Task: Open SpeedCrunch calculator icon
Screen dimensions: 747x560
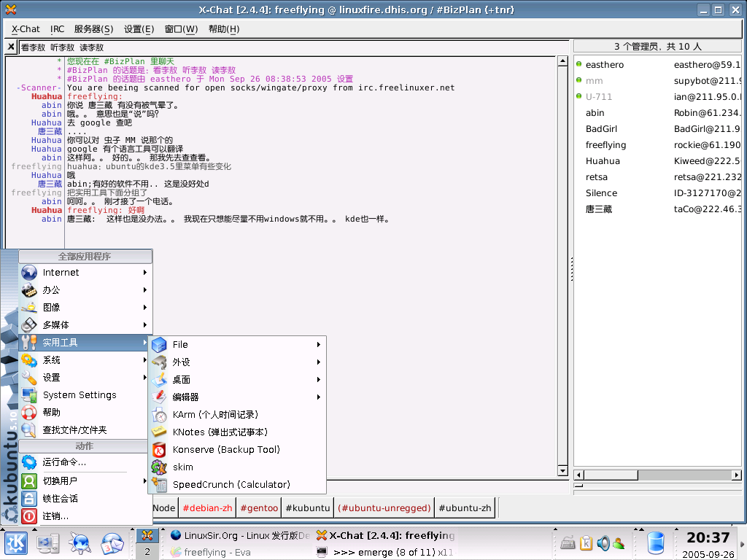Action: click(159, 485)
